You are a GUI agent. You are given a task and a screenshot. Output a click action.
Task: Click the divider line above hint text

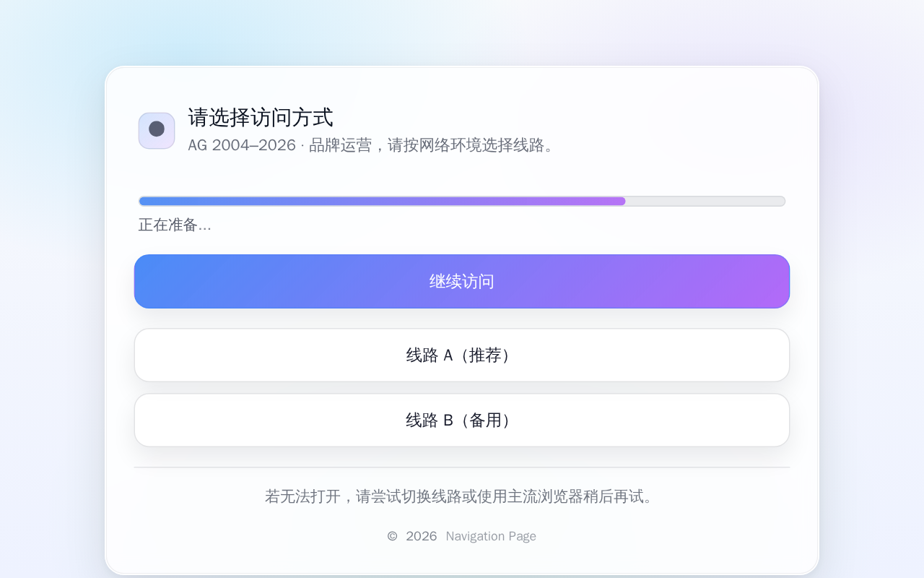pyautogui.click(x=461, y=467)
